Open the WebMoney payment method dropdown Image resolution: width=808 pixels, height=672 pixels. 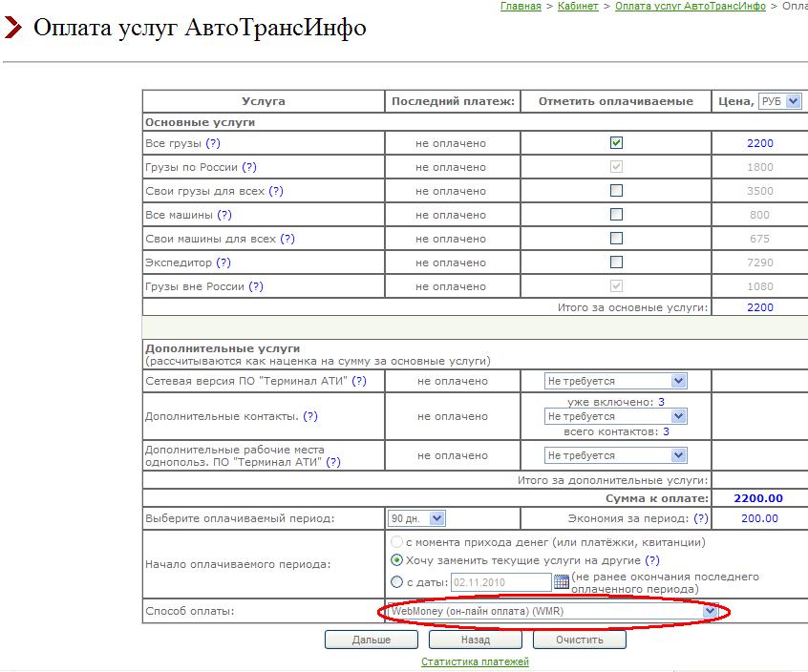tap(551, 611)
